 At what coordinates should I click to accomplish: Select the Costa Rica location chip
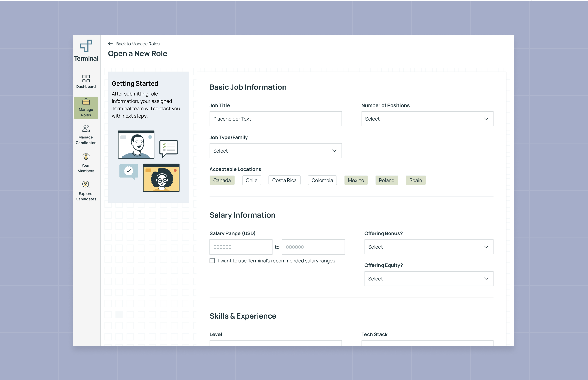point(284,180)
